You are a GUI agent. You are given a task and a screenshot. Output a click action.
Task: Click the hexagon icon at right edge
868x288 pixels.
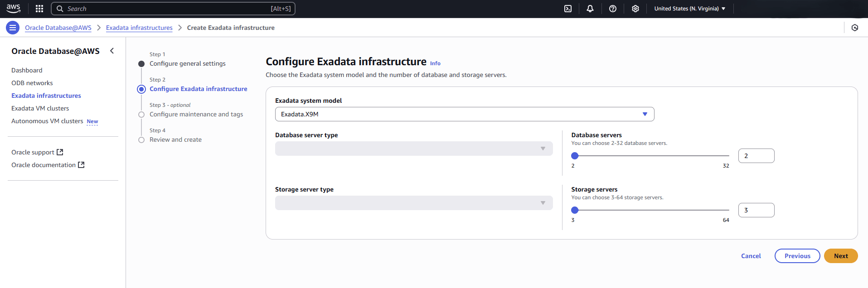pyautogui.click(x=854, y=28)
